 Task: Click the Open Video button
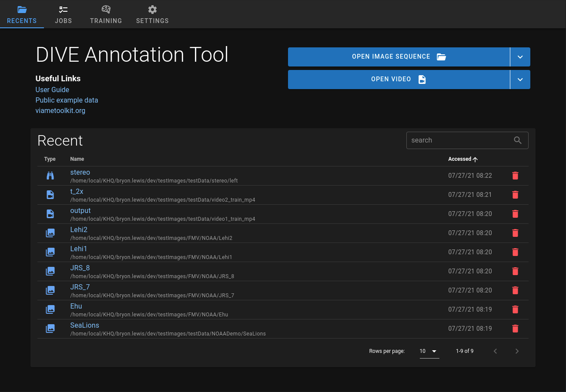(x=399, y=80)
